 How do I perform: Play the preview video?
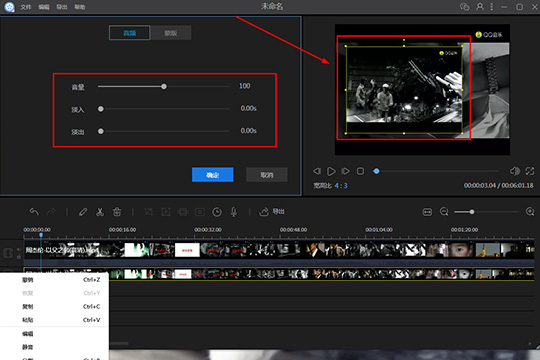(331, 171)
